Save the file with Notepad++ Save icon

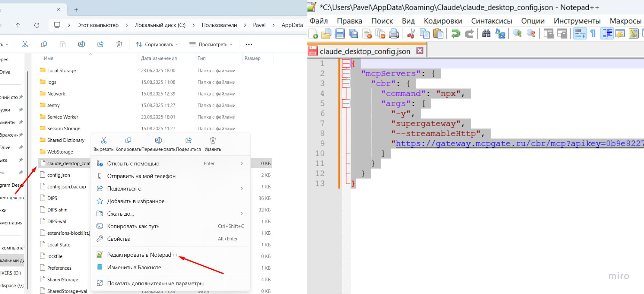(340, 34)
